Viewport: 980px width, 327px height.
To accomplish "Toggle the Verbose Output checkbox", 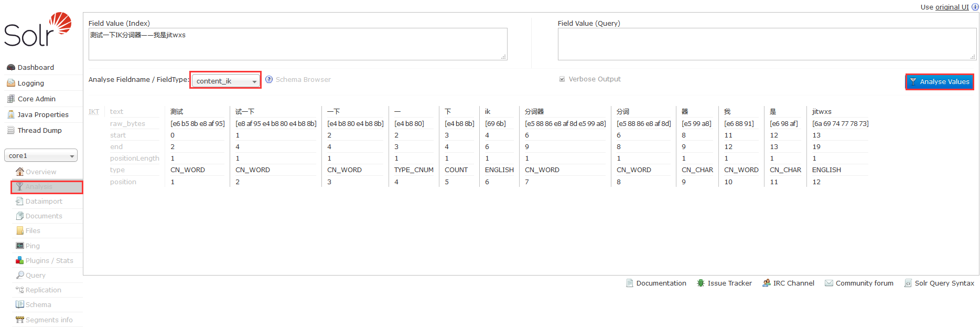I will [562, 79].
